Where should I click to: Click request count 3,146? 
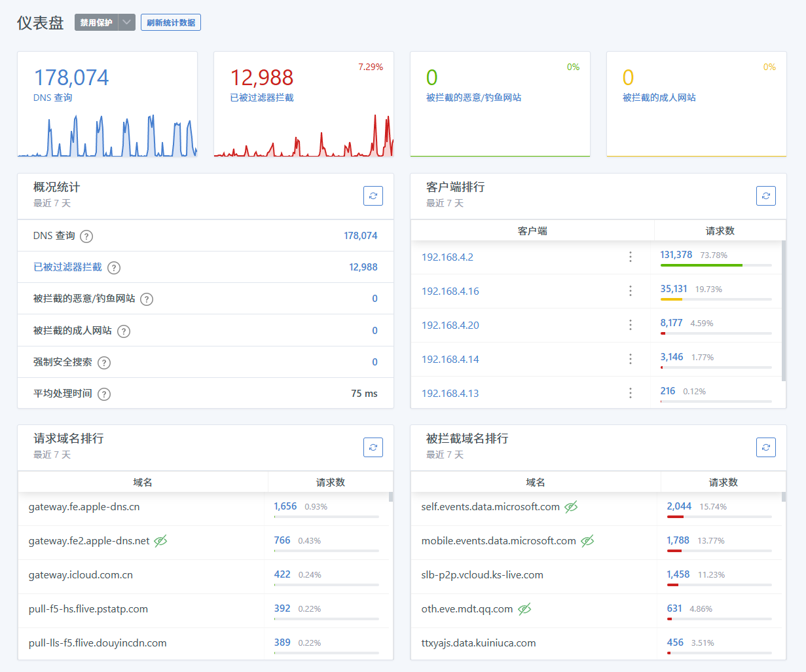click(672, 357)
